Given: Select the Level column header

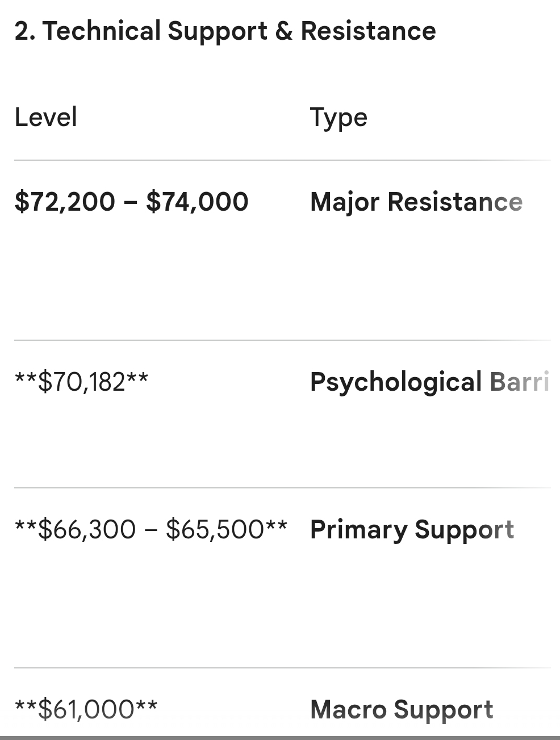Looking at the screenshot, I should pos(45,118).
